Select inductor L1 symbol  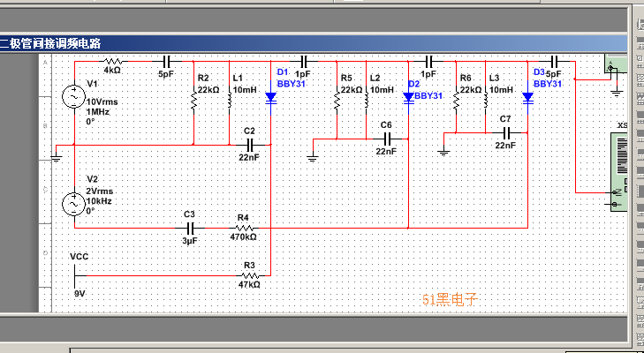point(229,99)
